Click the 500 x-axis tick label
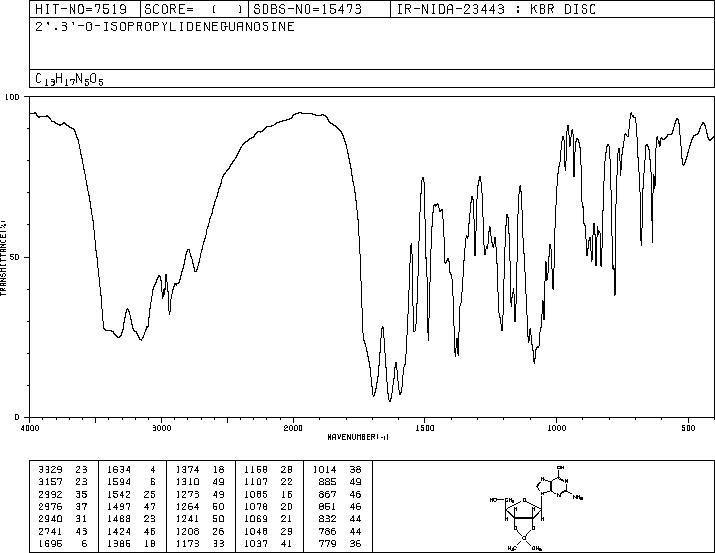This screenshot has width=715, height=553. tap(688, 428)
